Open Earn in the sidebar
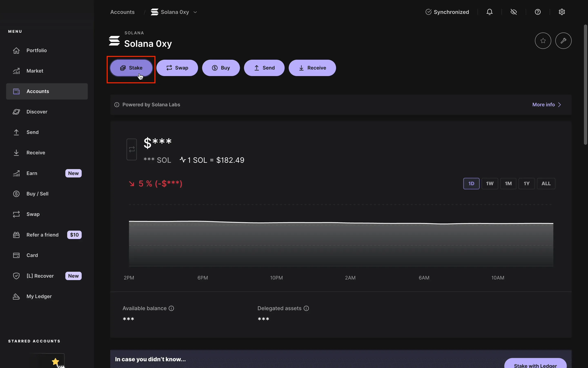 point(47,173)
